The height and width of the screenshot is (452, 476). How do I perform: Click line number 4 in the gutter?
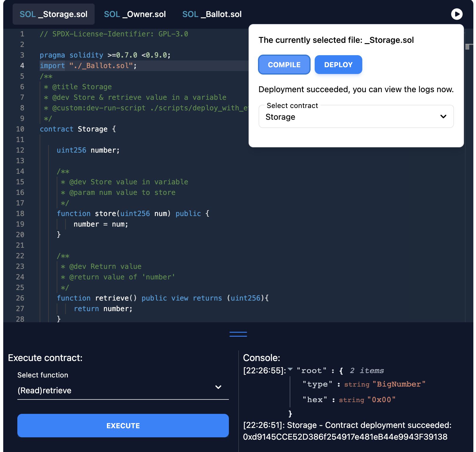point(22,66)
